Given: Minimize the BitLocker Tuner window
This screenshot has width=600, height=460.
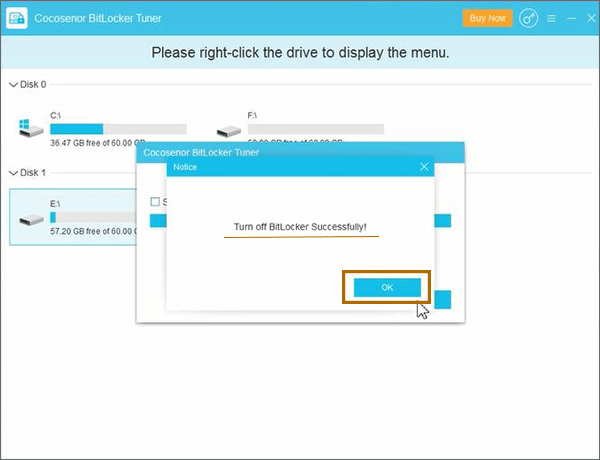Looking at the screenshot, I should pos(571,18).
